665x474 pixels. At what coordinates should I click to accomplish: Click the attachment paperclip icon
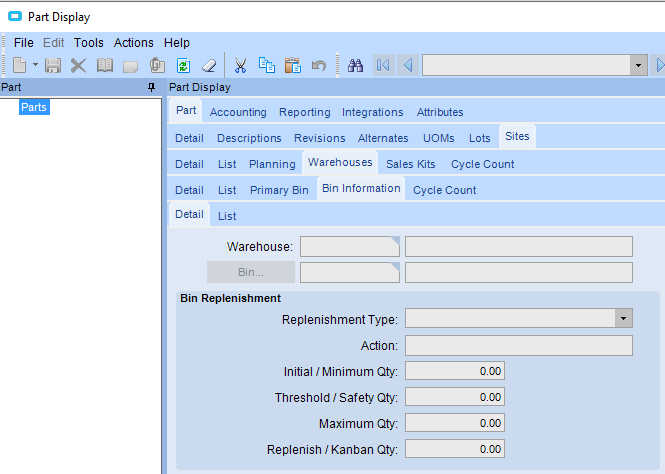click(x=157, y=65)
